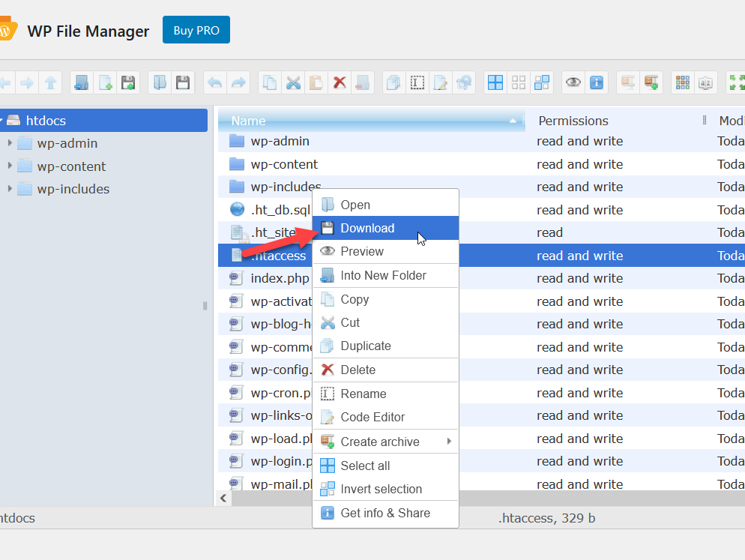Image resolution: width=745 pixels, height=560 pixels.
Task: Click the toolbar Edit file pencil icon
Action: 441,83
